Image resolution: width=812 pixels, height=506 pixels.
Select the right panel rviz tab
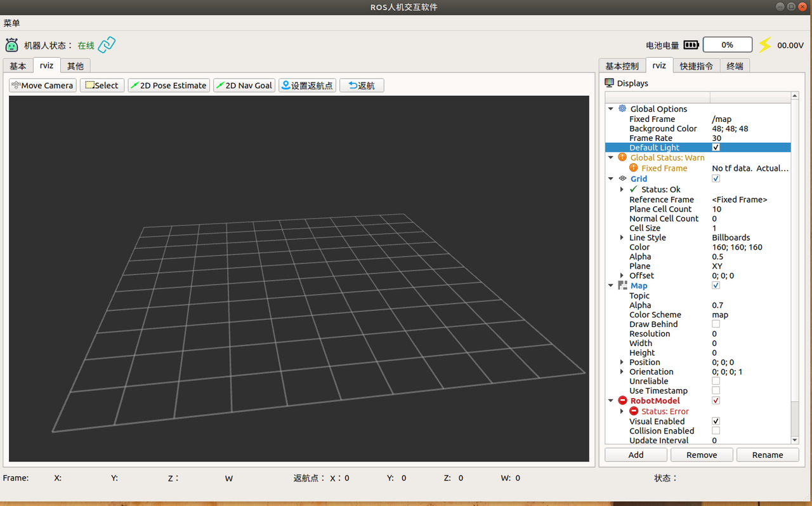click(x=659, y=65)
